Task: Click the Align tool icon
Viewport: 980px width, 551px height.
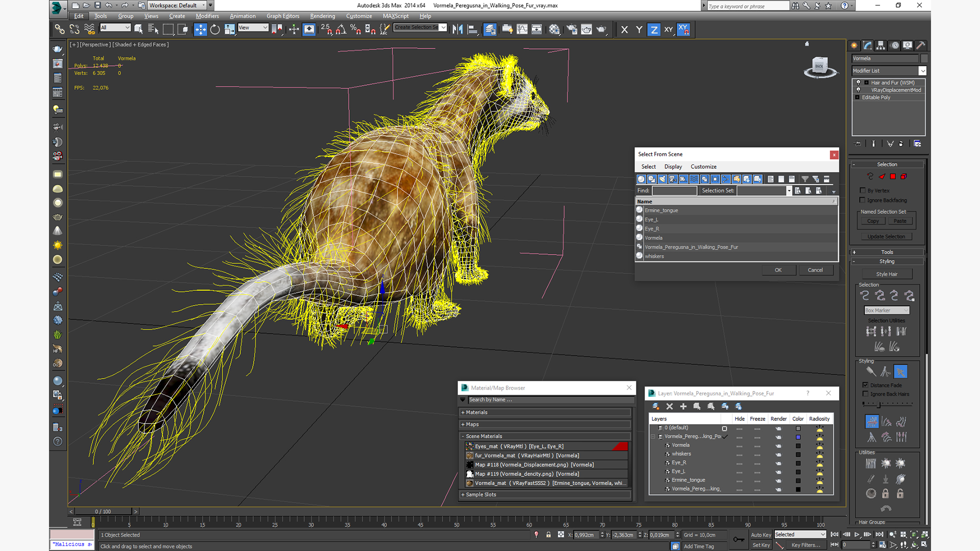Action: pyautogui.click(x=473, y=30)
